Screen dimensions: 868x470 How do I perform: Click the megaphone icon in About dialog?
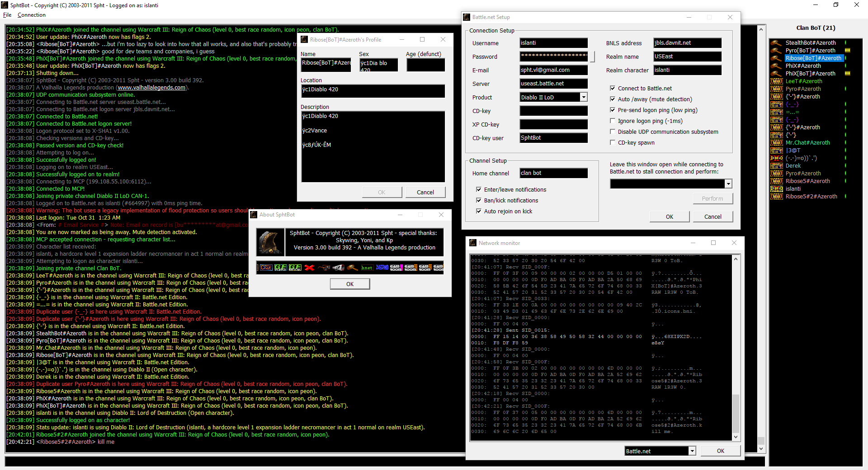pos(339,268)
